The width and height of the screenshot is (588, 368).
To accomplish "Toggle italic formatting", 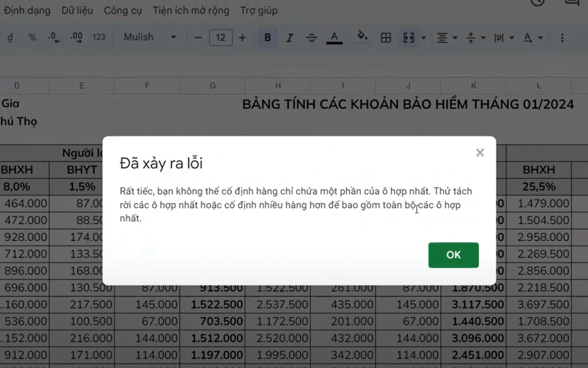I will tap(290, 38).
